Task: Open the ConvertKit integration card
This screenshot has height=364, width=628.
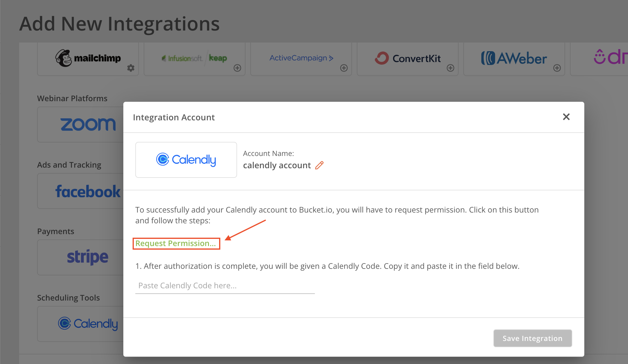Action: click(x=408, y=58)
